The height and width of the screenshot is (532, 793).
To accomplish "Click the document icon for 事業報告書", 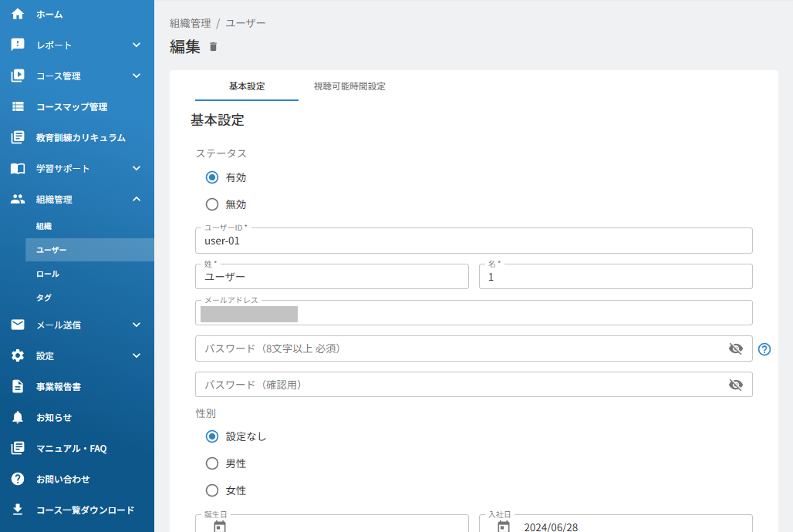I will [18, 386].
